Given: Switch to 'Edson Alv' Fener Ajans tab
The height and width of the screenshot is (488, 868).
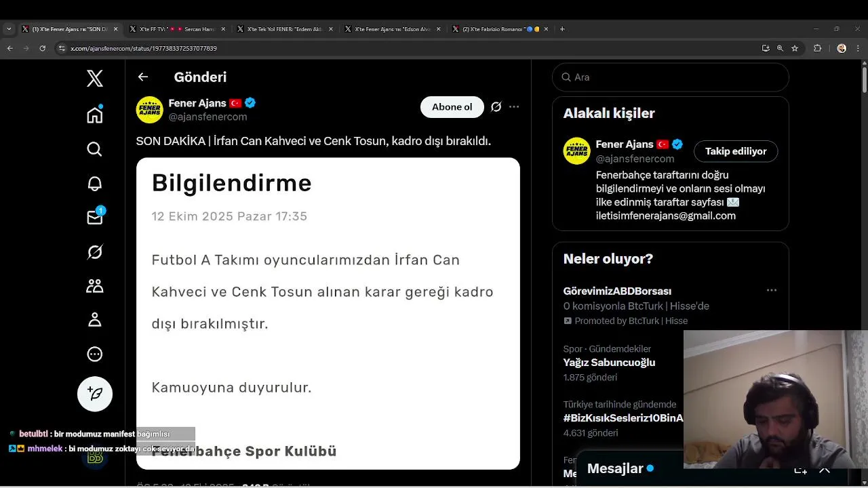Looking at the screenshot, I should click(x=393, y=29).
